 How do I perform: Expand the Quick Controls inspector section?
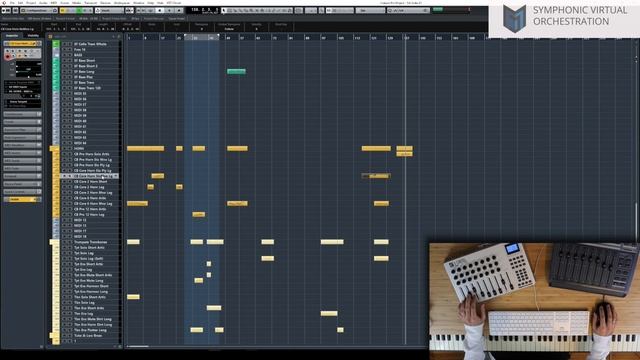[x=22, y=192]
